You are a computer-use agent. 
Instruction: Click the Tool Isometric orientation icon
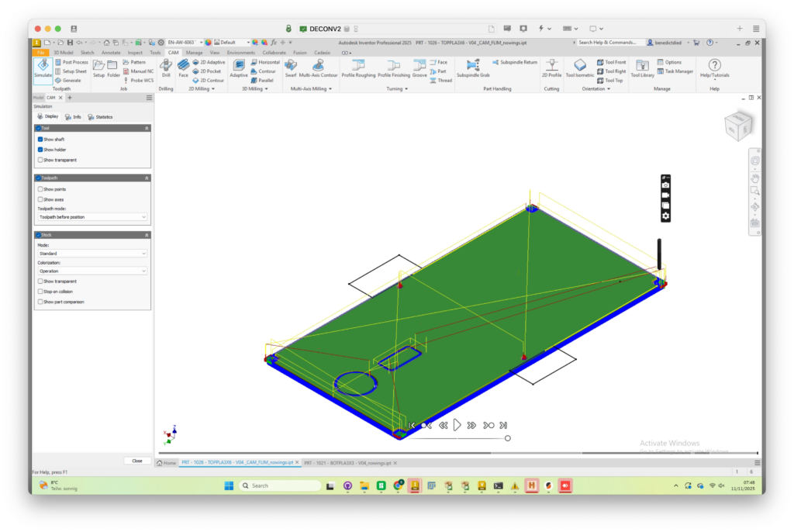click(x=579, y=68)
